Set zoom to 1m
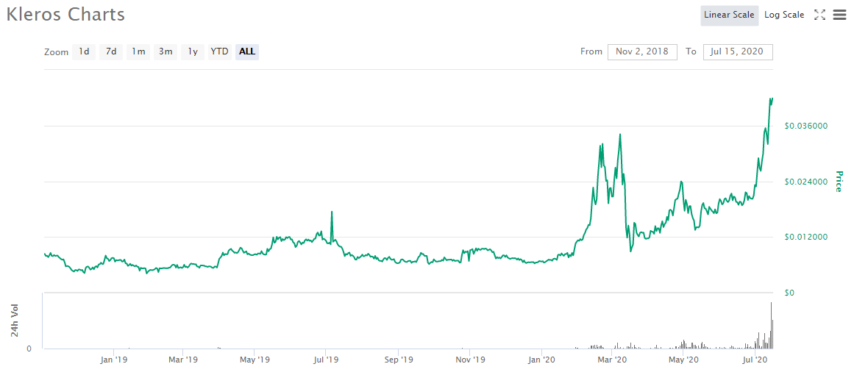 point(138,52)
